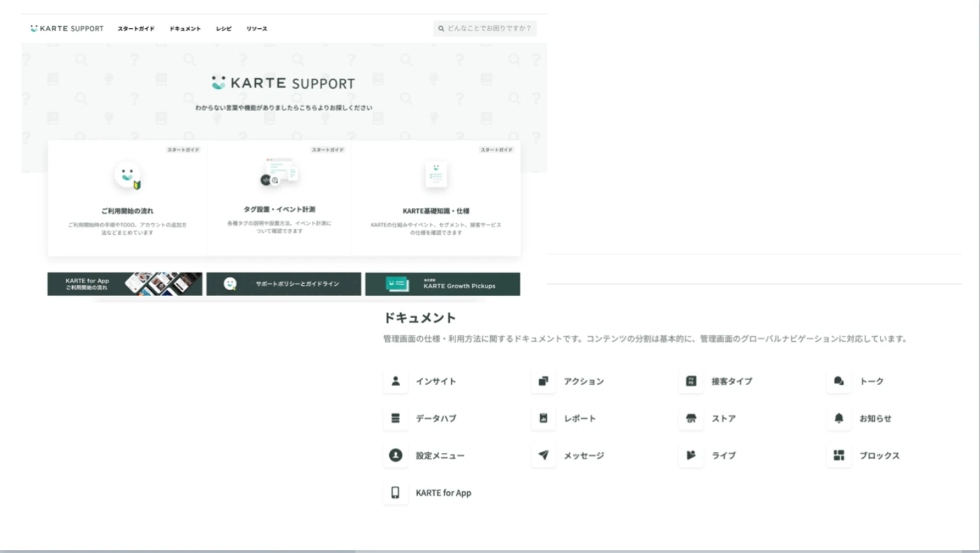Click the ドキュメント section heading
The image size is (980, 553).
tap(420, 318)
